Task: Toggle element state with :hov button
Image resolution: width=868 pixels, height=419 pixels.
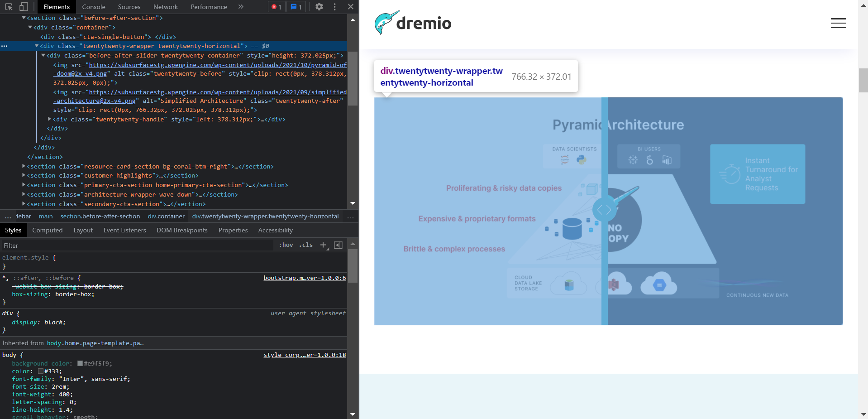Action: click(x=286, y=245)
